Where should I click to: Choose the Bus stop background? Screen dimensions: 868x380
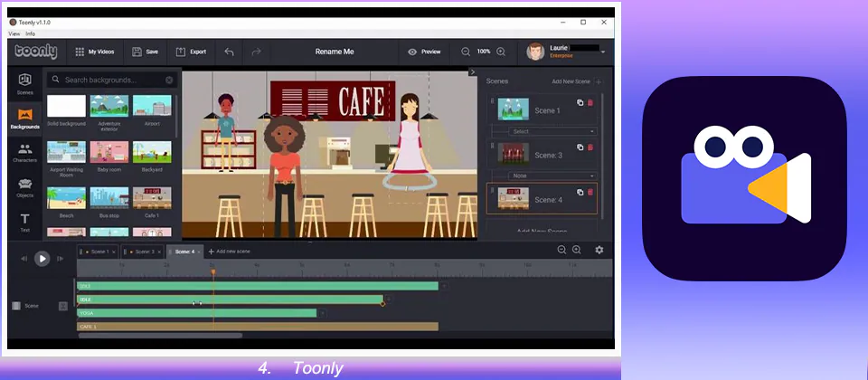tap(109, 198)
